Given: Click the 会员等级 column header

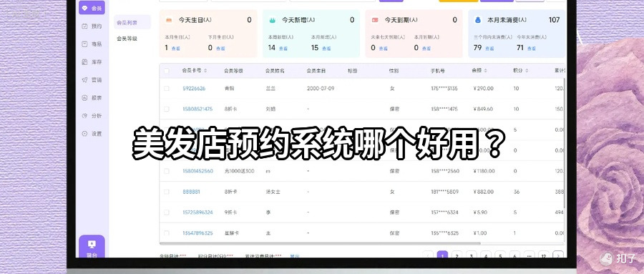Looking at the screenshot, I should (234, 71).
